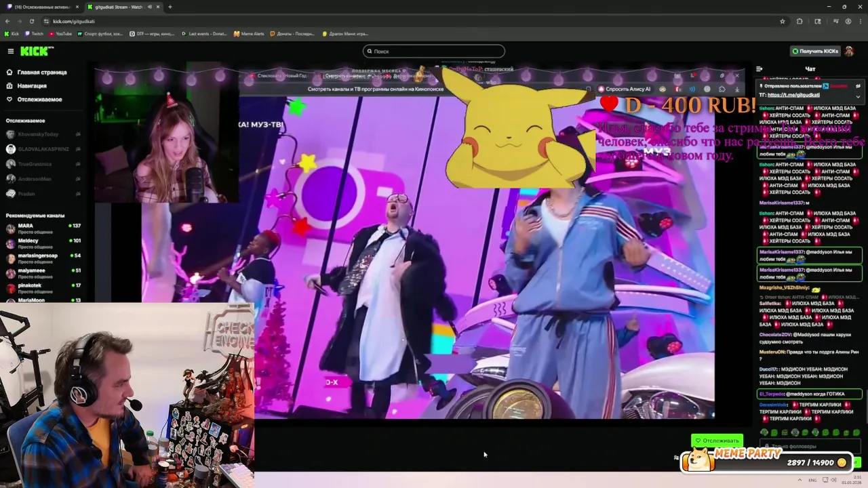Open browser extensions puzzle icon
The image size is (868, 488).
(x=800, y=21)
